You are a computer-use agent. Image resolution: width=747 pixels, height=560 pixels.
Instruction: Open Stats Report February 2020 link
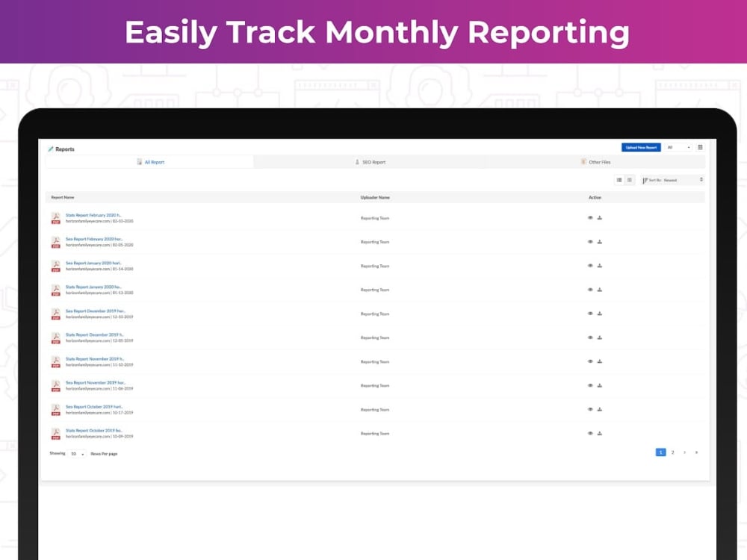pyautogui.click(x=93, y=215)
